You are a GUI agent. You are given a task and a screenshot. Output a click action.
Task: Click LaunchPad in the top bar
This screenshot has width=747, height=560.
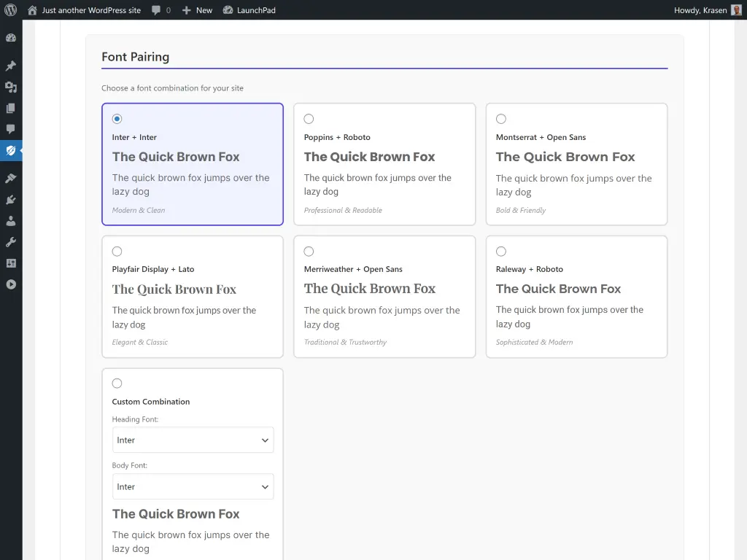coord(249,10)
